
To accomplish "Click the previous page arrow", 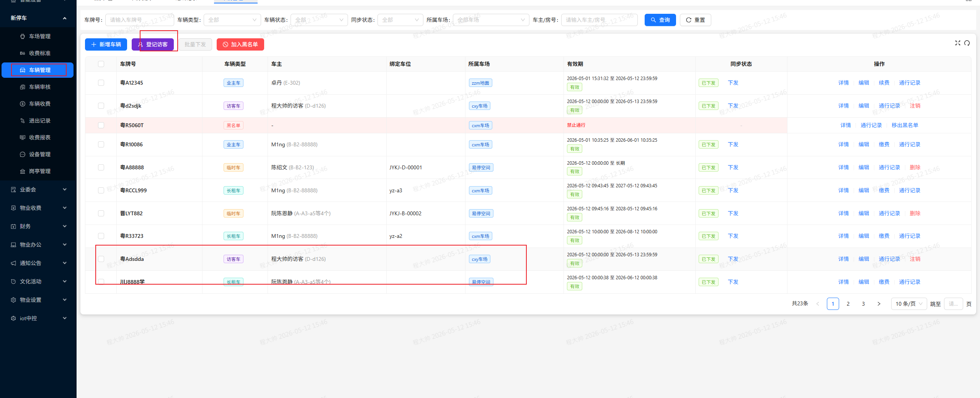I will (x=818, y=304).
